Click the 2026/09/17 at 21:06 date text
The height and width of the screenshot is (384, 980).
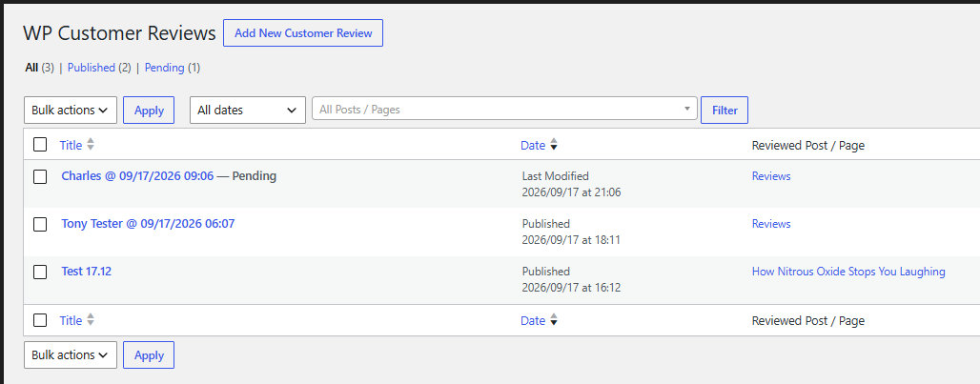(x=571, y=192)
